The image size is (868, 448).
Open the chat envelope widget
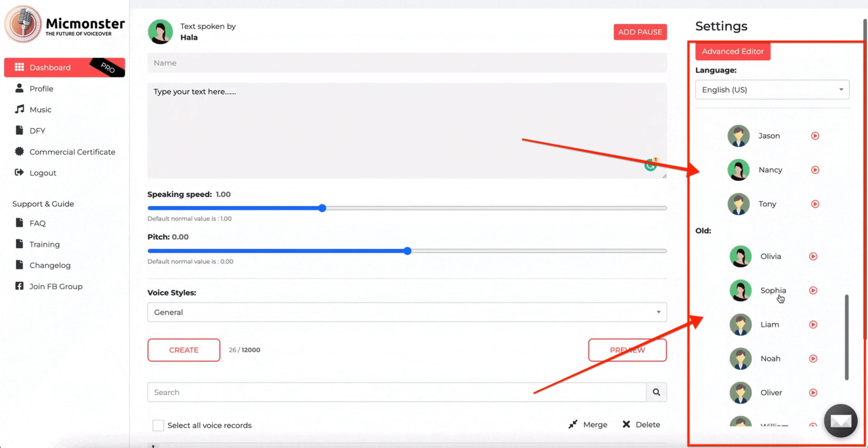(840, 421)
